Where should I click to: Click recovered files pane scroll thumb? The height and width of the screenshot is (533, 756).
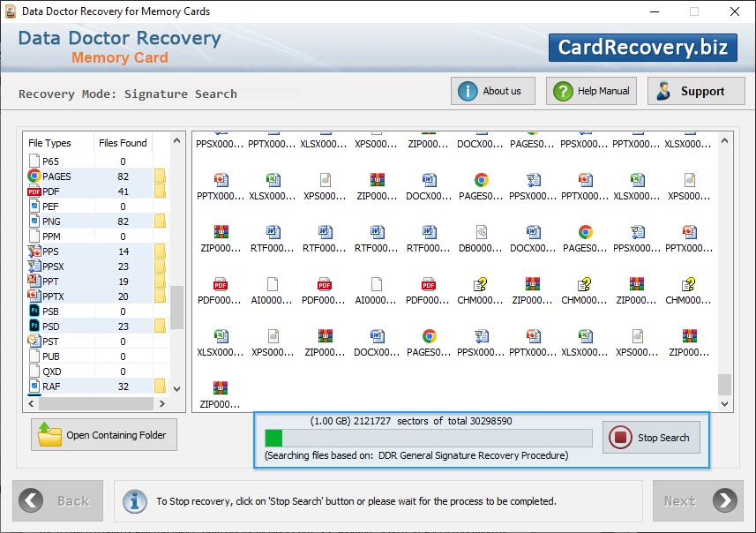724,385
